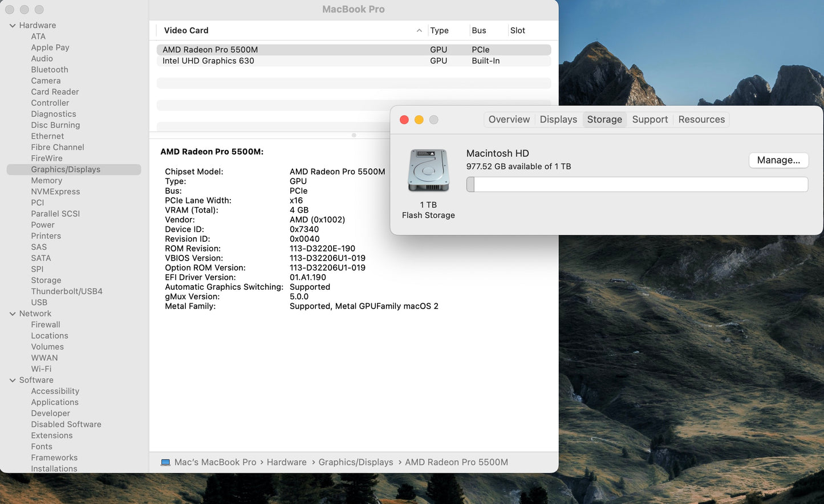Select WWAN under Network
Image resolution: width=824 pixels, height=504 pixels.
[44, 358]
